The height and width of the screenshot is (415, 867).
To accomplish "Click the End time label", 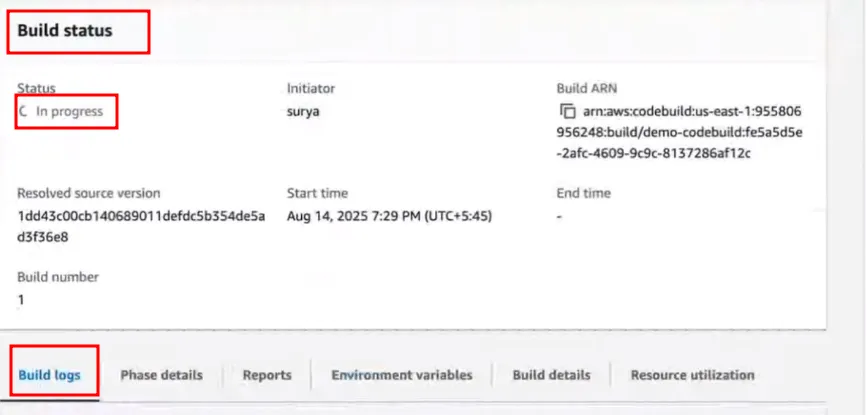I will point(584,193).
